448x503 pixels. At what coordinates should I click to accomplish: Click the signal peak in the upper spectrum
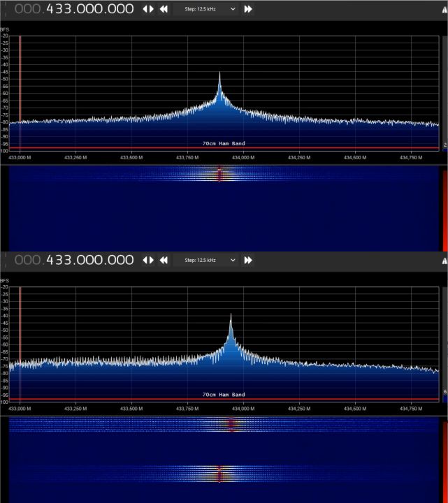[219, 74]
